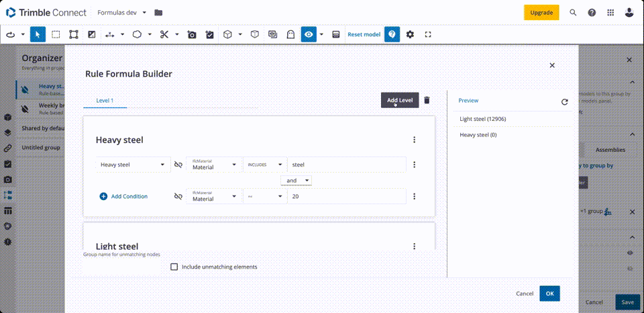644x313 pixels.
Task: Open second condition row options menu
Action: tap(415, 197)
